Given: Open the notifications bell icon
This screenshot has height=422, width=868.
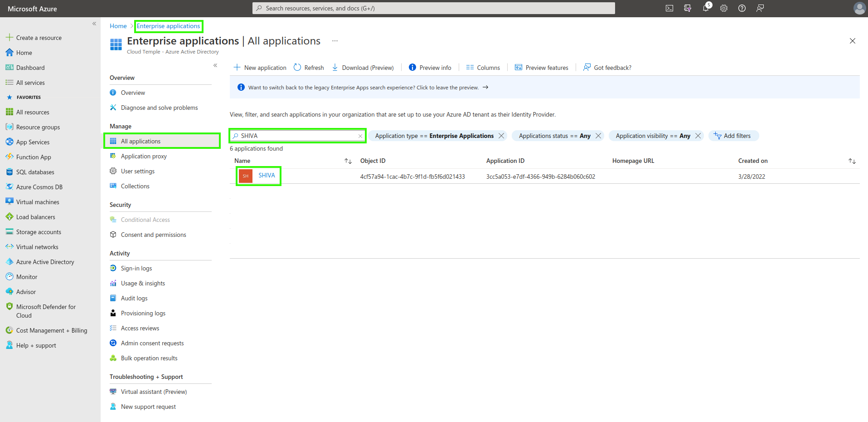Looking at the screenshot, I should pos(706,8).
